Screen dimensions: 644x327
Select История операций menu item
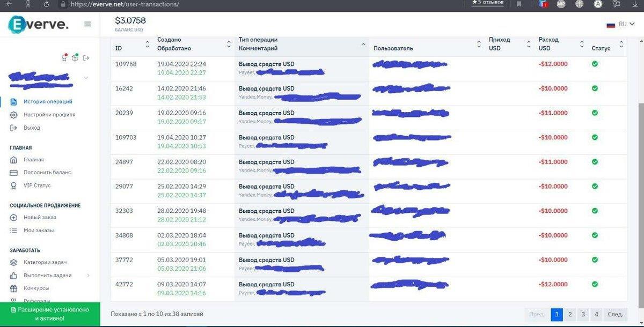(x=48, y=101)
